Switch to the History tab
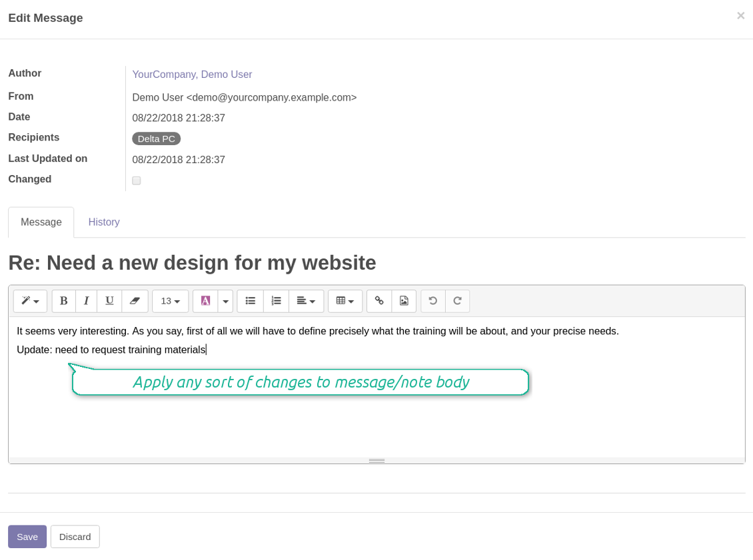The height and width of the screenshot is (560, 753). [104, 222]
